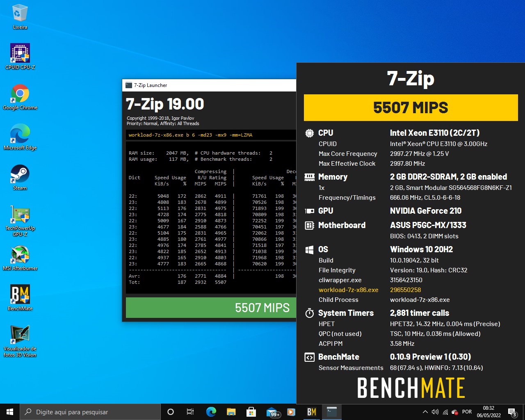Click '2,881 timer calls' value
The image size is (525, 420).
click(420, 313)
